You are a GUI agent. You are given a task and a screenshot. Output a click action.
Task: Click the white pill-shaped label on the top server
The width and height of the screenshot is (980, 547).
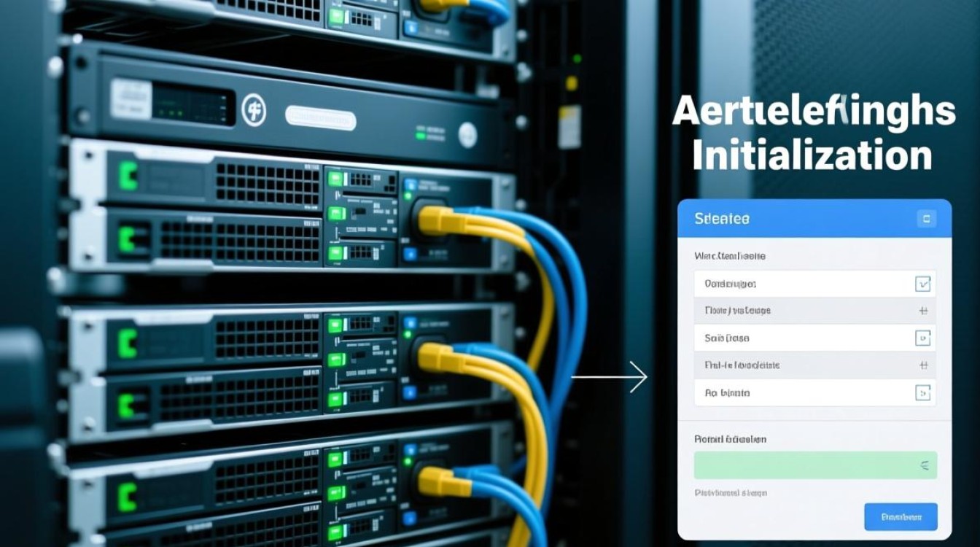tap(321, 117)
